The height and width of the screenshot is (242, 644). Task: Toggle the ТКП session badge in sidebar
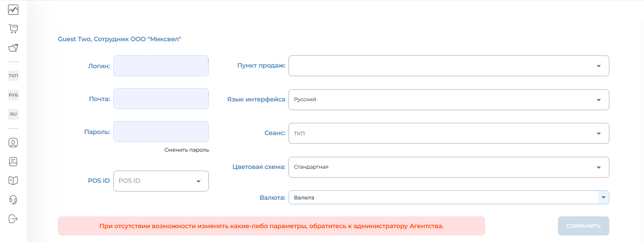coord(13,76)
